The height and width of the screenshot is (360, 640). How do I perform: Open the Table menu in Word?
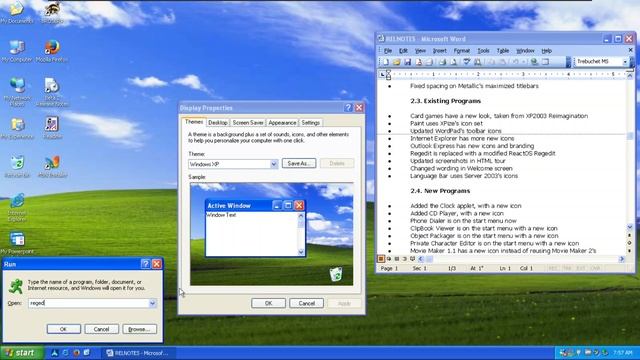pyautogui.click(x=503, y=51)
